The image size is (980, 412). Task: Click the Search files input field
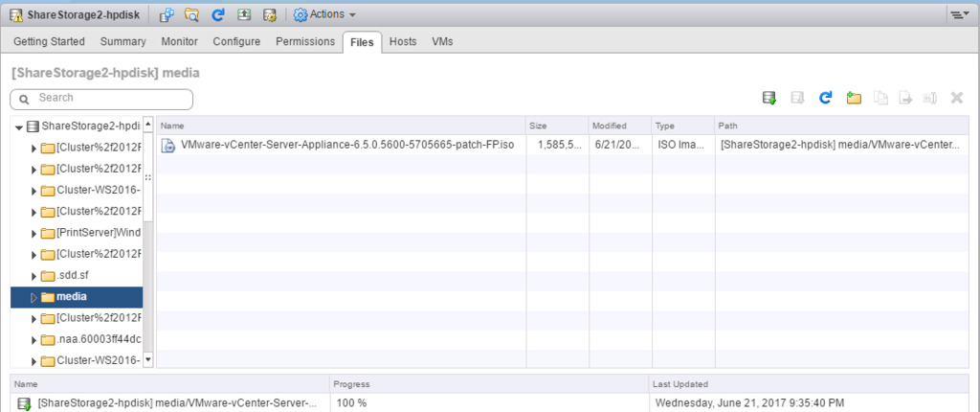[101, 99]
